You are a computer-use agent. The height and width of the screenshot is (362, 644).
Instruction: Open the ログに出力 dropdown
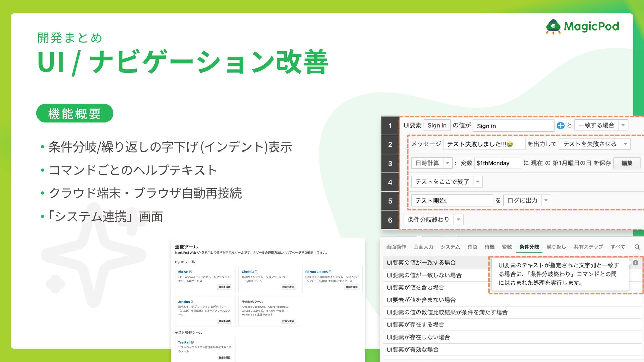click(x=527, y=200)
